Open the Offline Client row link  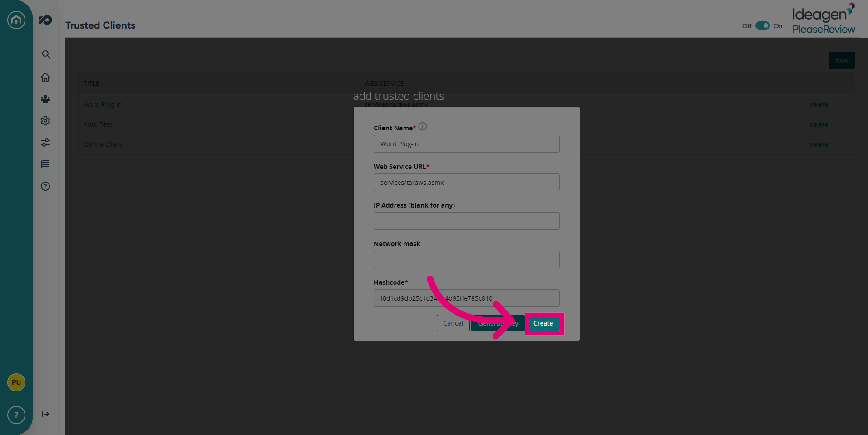click(103, 144)
